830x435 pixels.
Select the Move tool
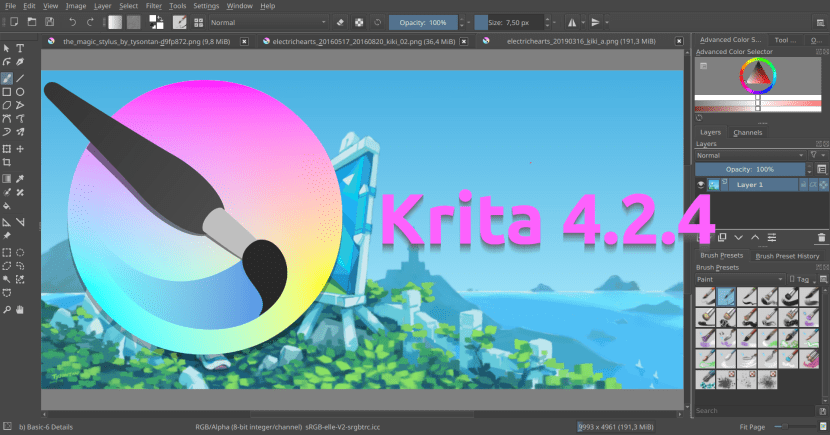pos(20,149)
